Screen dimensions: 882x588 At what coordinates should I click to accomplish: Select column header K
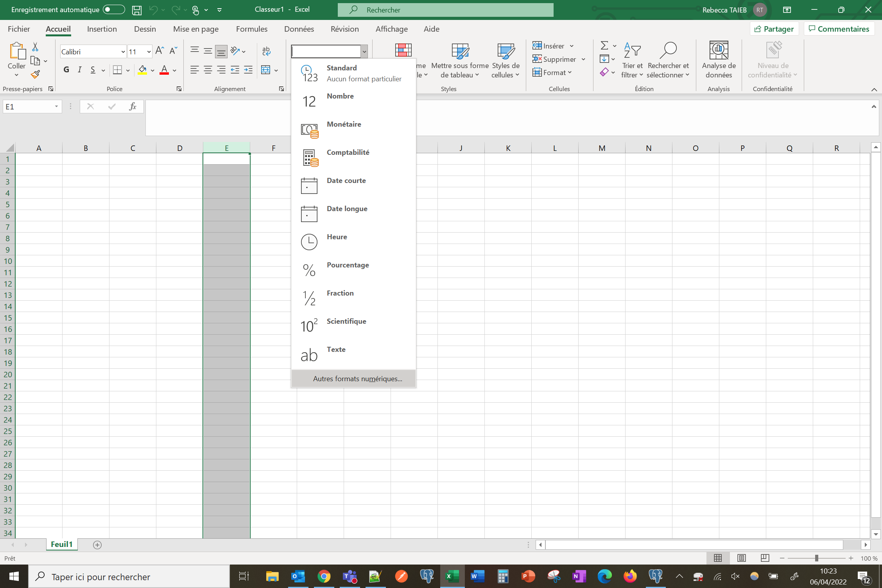tap(508, 148)
